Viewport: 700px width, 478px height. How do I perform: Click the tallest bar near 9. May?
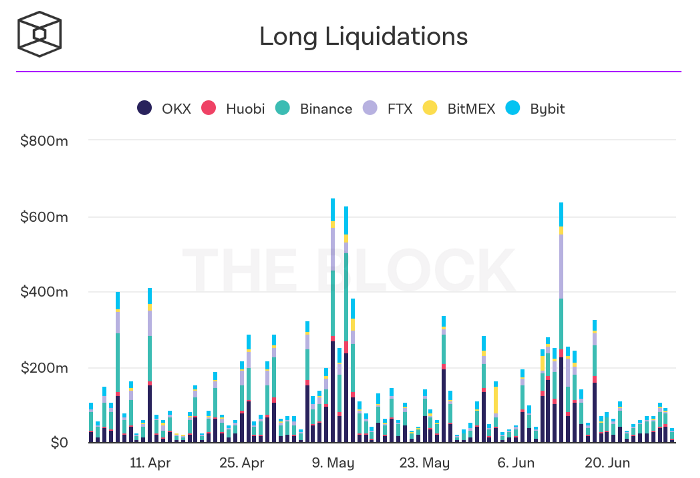[x=333, y=320]
